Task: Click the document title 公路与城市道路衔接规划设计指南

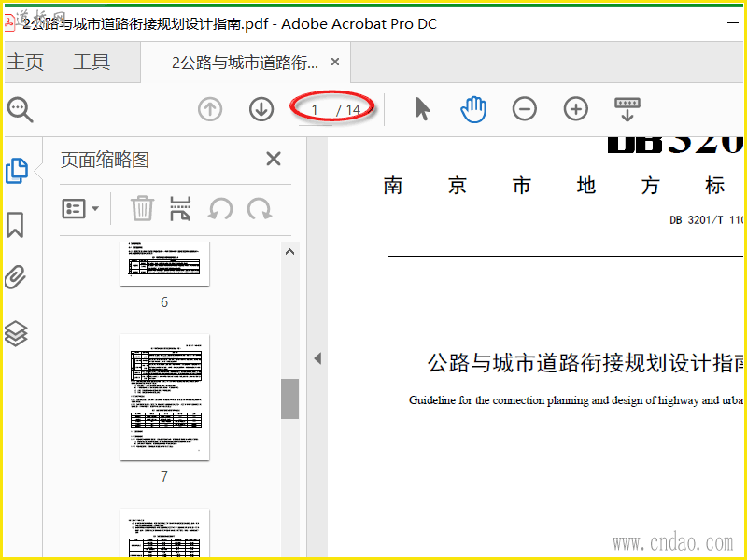Action: (x=586, y=363)
